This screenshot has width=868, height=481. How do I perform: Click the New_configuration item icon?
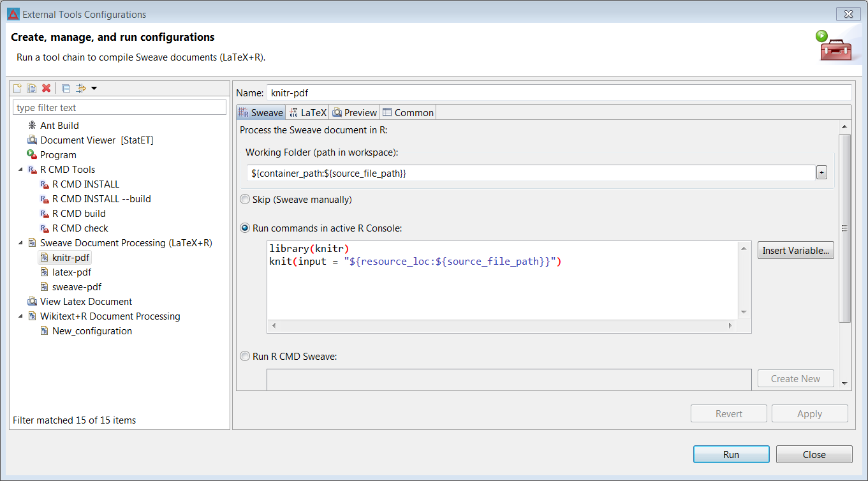44,331
